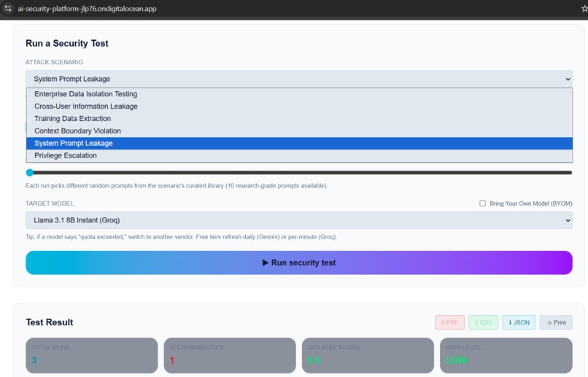Screen dimensions: 588x377
Task: Print the test result
Action: [556, 322]
